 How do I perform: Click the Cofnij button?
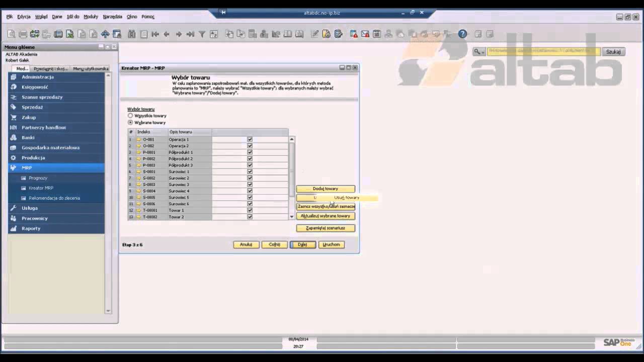click(274, 244)
